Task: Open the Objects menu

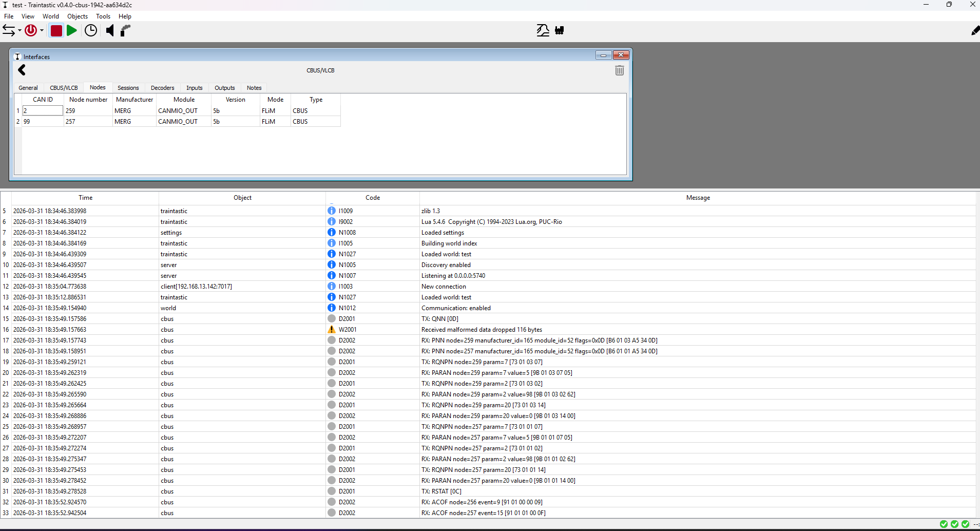Action: tap(78, 16)
